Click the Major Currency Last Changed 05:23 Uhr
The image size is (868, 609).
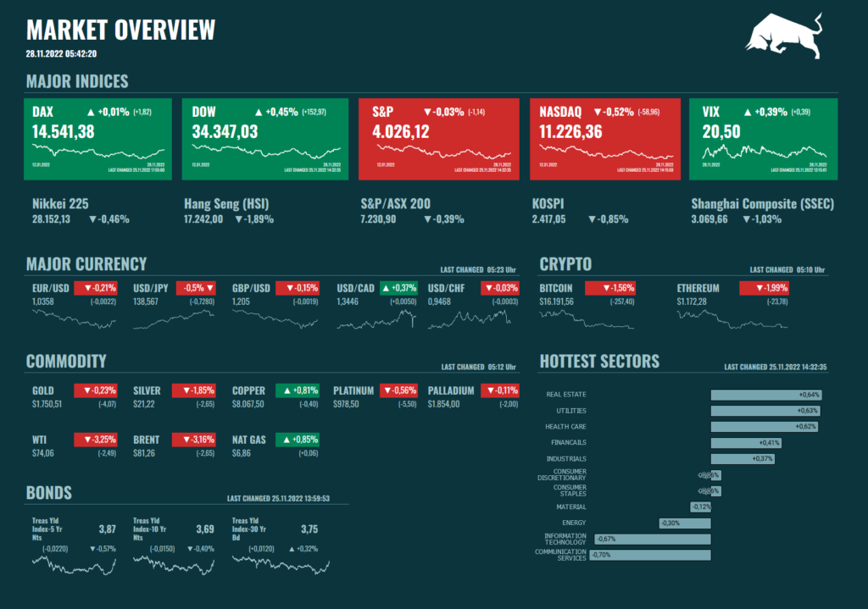tap(478, 270)
